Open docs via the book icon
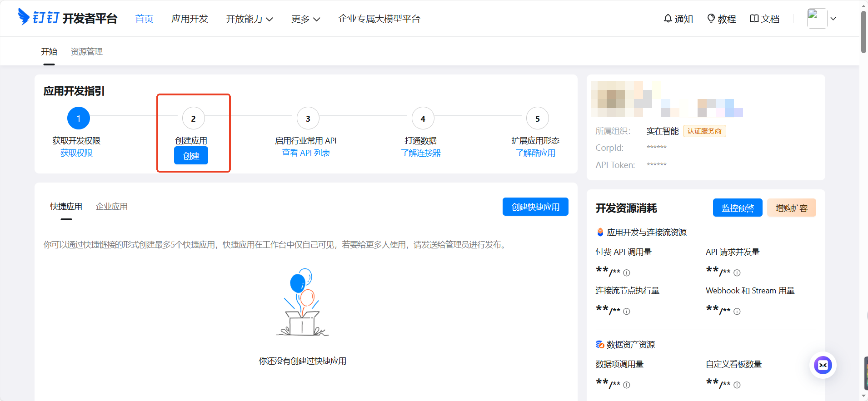868x401 pixels. 754,19
